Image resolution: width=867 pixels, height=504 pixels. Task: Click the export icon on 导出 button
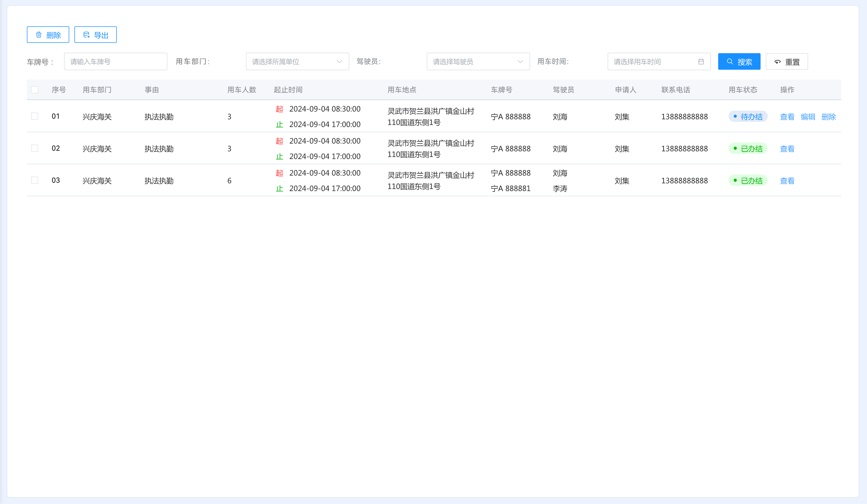[86, 35]
